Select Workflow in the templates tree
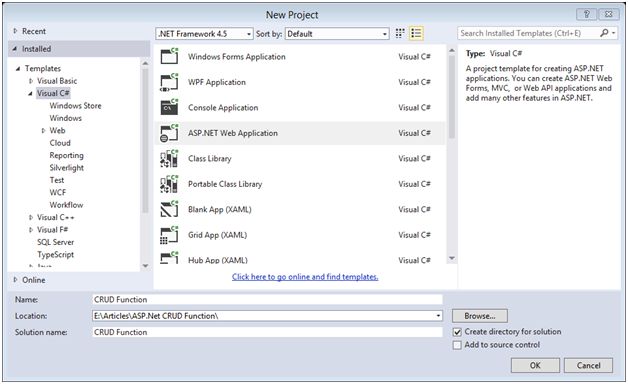The height and width of the screenshot is (384, 628). [66, 205]
